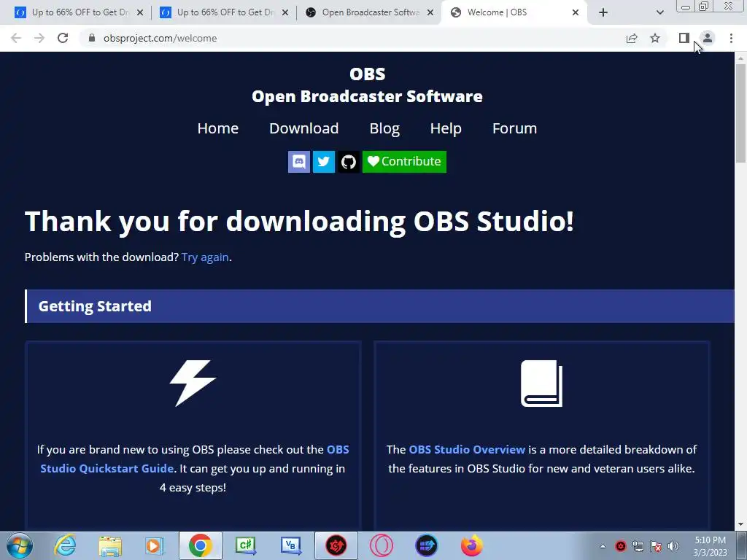Open the GitHub icon link
The height and width of the screenshot is (560, 747).
point(349,162)
